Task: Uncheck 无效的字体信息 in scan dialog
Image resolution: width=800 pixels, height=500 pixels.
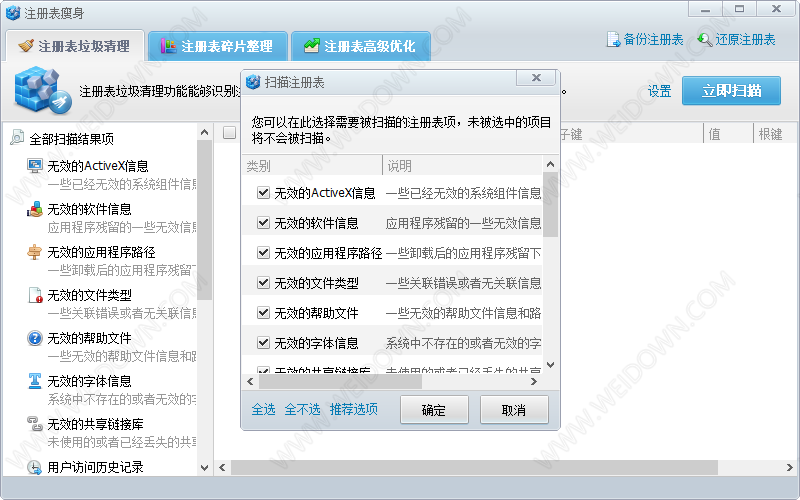Action: click(263, 342)
